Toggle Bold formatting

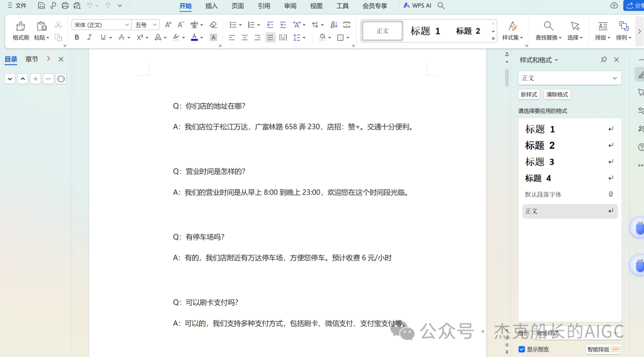(77, 38)
